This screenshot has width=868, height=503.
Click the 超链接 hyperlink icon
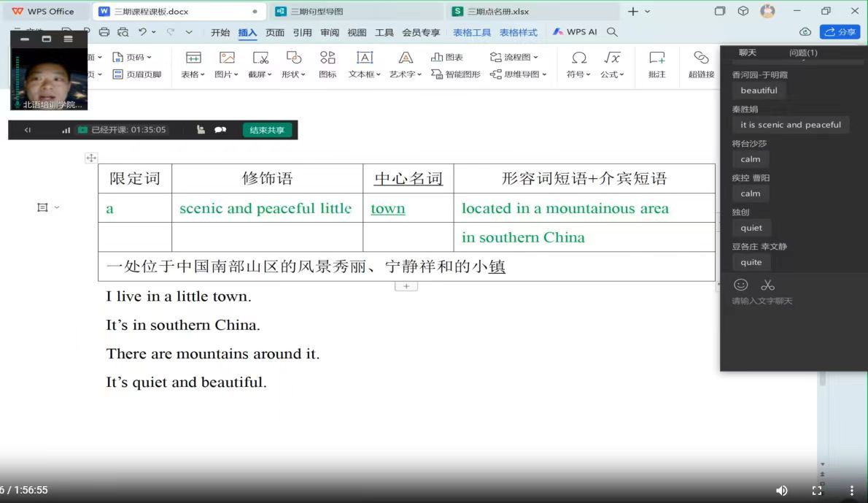tap(701, 64)
